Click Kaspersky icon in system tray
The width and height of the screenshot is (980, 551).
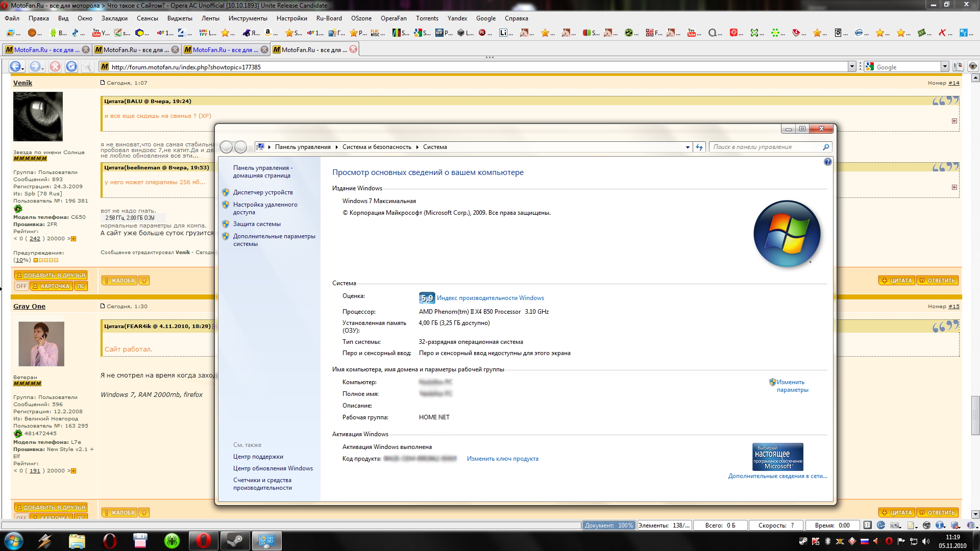pyautogui.click(x=816, y=541)
